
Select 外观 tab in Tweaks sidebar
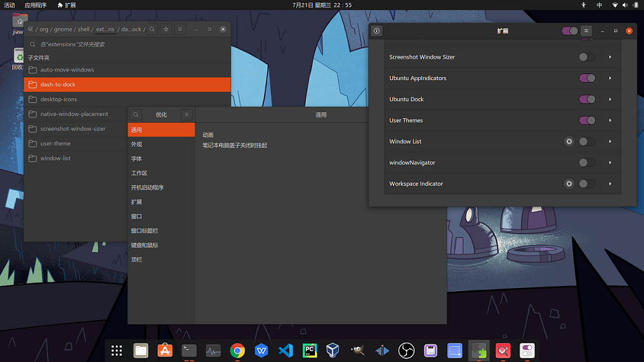(x=161, y=144)
